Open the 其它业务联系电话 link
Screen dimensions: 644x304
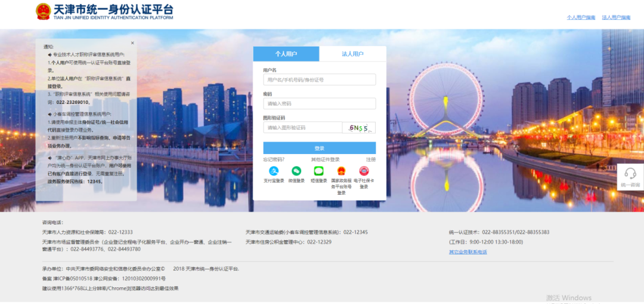(468, 252)
